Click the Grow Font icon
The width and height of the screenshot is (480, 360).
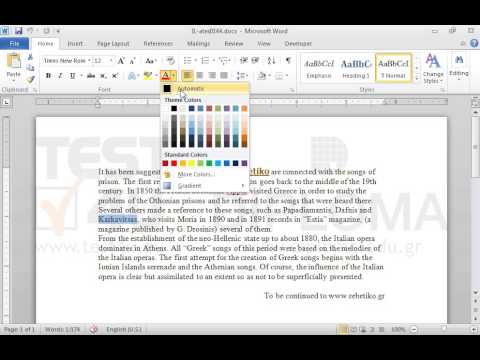pyautogui.click(x=121, y=61)
